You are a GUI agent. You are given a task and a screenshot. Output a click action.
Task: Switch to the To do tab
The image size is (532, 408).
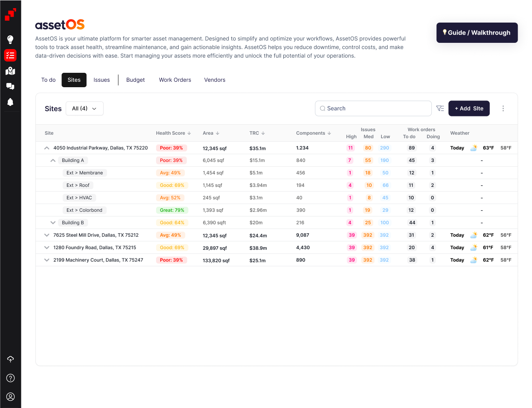point(48,80)
